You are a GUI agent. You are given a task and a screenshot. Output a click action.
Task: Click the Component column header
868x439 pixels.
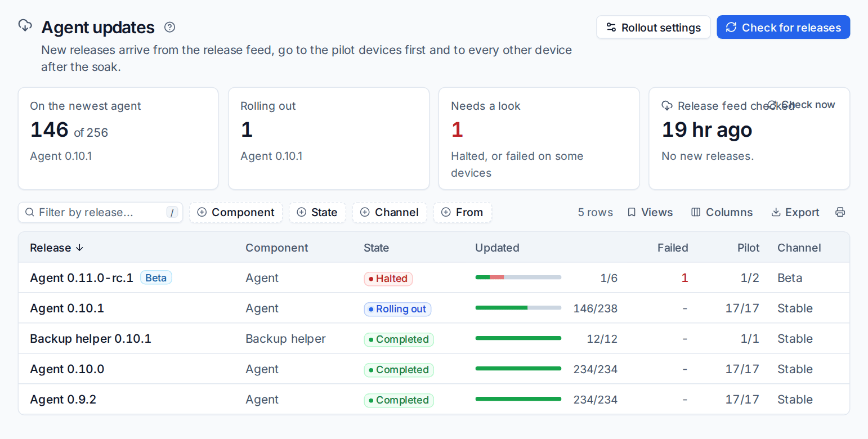tap(277, 248)
